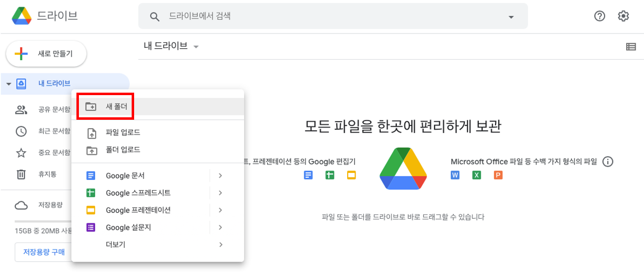Click the 15GB 중 20MB storage text
The image size is (644, 276).
coord(43,231)
